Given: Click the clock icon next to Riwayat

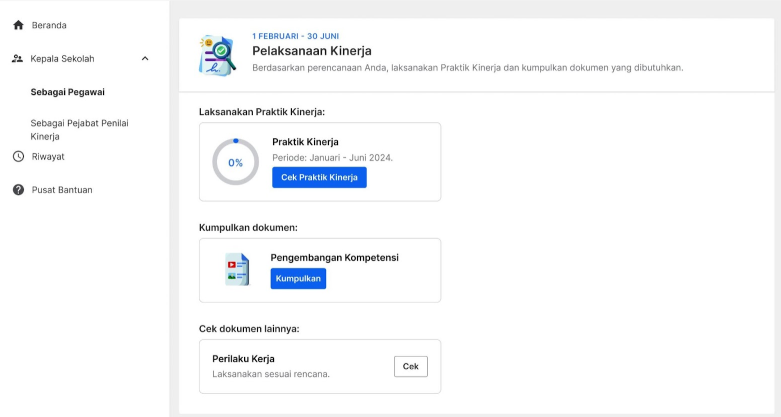Looking at the screenshot, I should coord(18,156).
